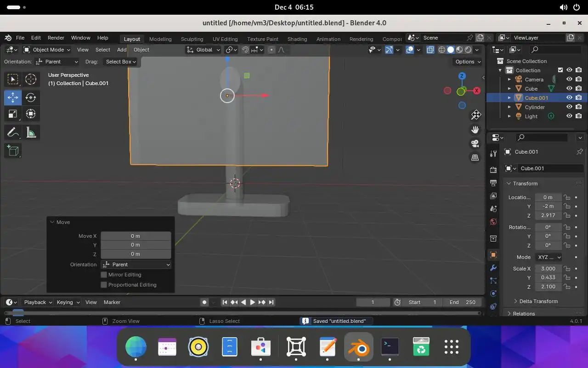Switch to the Modeling workspace tab

[x=160, y=39]
